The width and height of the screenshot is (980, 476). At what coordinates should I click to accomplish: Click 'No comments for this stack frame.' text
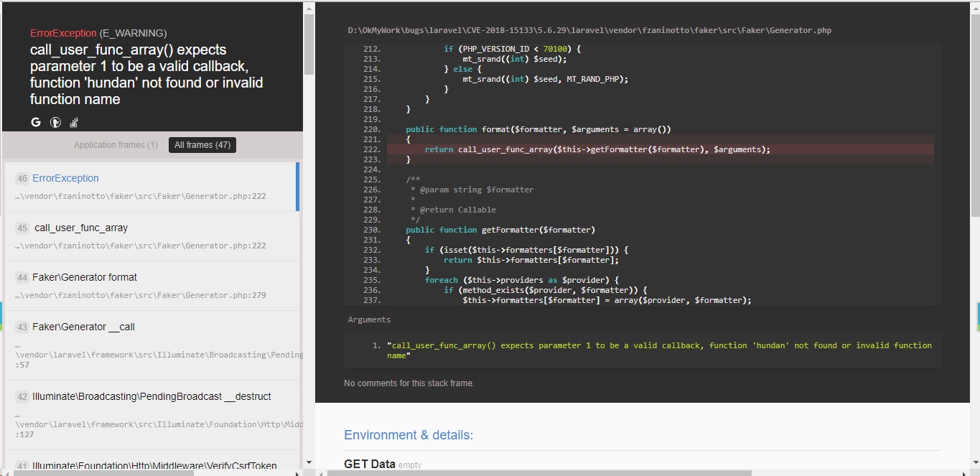click(409, 383)
